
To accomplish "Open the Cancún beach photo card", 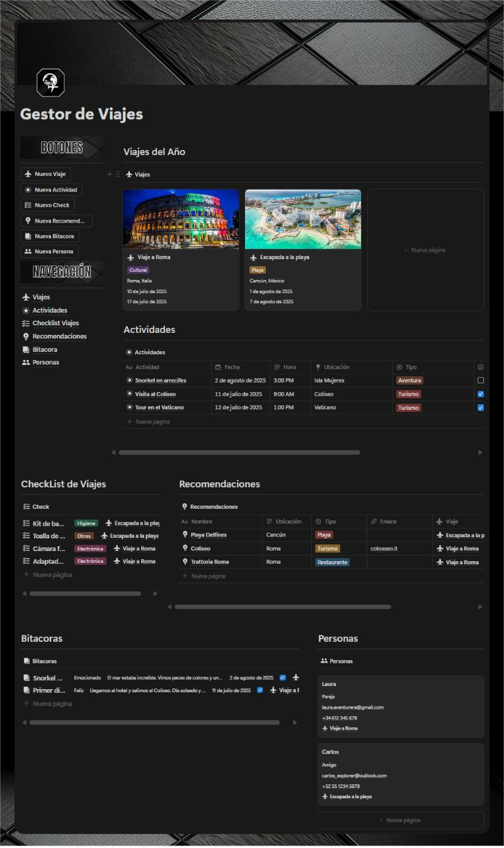I will pos(303,219).
